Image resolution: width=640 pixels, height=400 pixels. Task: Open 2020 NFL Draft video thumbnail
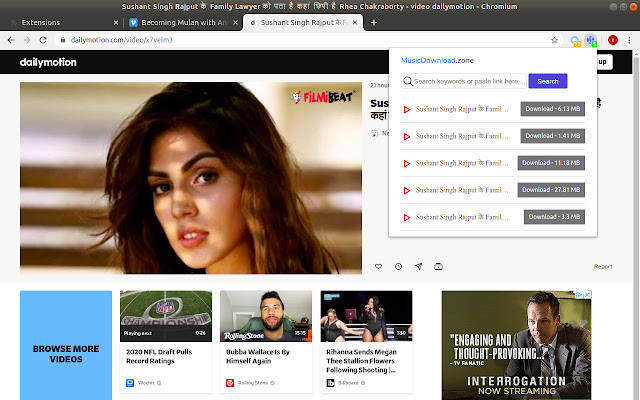click(x=165, y=316)
